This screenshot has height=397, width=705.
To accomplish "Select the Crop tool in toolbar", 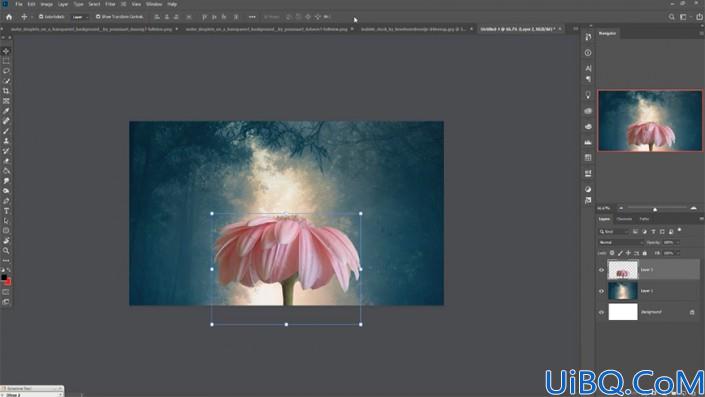I will 6,91.
